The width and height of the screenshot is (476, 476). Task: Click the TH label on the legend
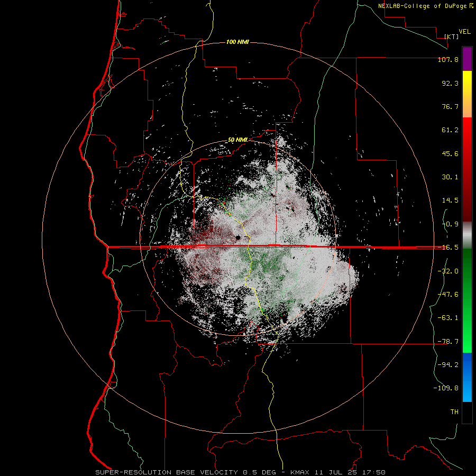point(454,412)
